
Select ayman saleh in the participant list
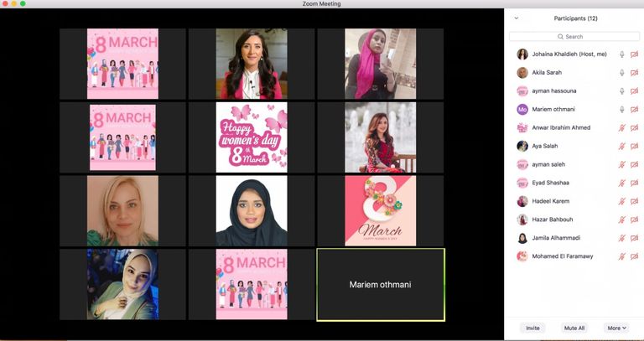coord(548,165)
